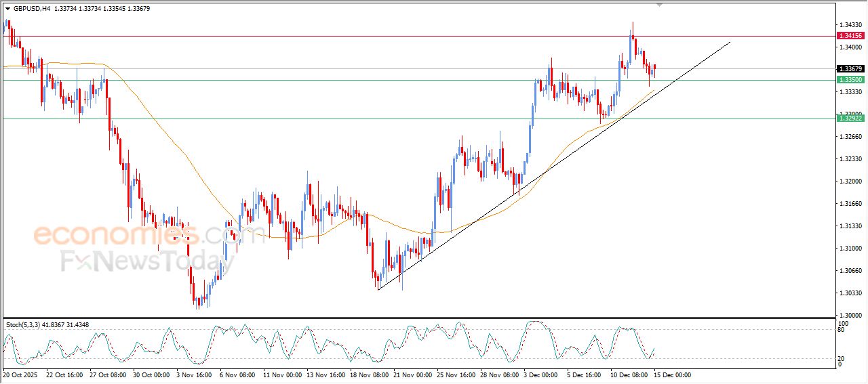This screenshot has width=868, height=384.
Task: Click the 1.34330 price axis value
Action: [850, 25]
